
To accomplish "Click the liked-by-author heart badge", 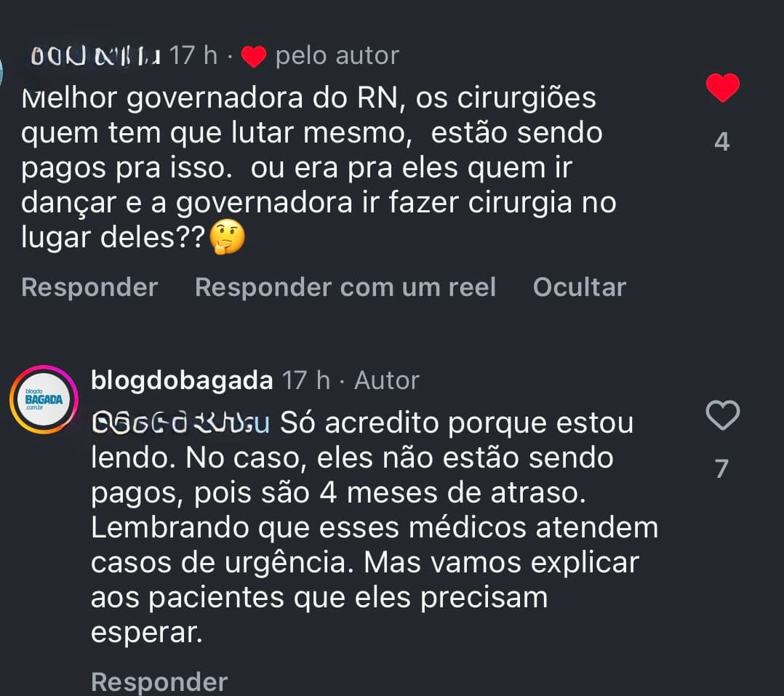I will [x=253, y=55].
